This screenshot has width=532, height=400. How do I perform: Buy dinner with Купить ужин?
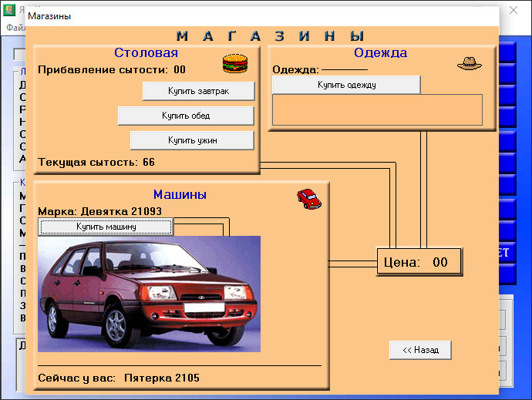coord(192,140)
